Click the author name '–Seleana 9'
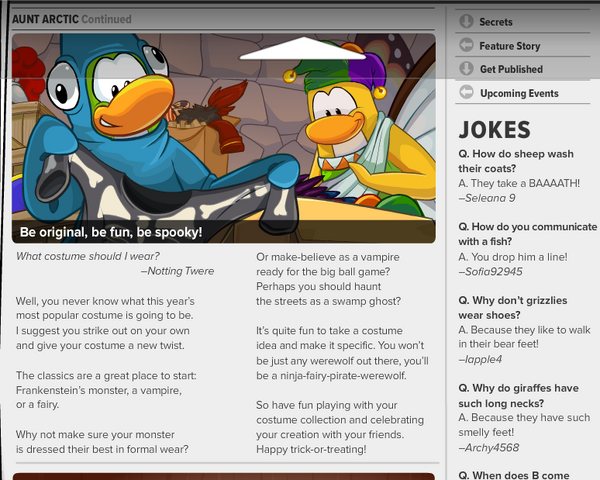 (x=487, y=198)
